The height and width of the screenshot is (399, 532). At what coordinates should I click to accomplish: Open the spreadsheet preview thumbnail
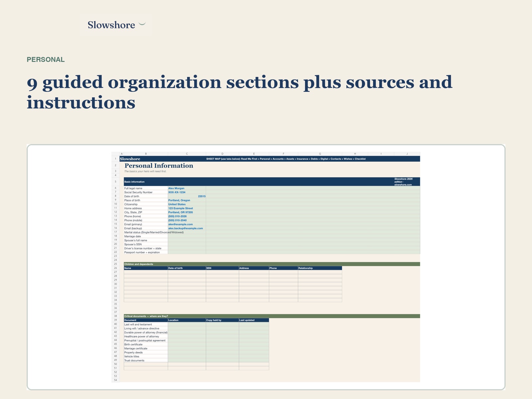(x=266, y=267)
